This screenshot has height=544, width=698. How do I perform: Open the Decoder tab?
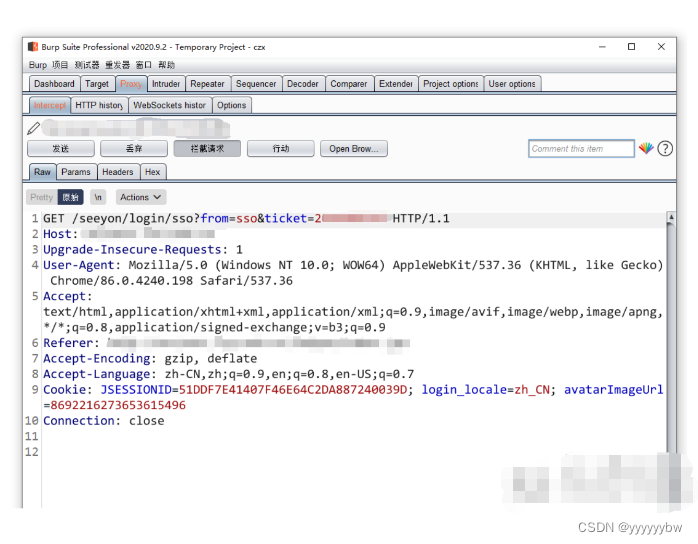303,84
